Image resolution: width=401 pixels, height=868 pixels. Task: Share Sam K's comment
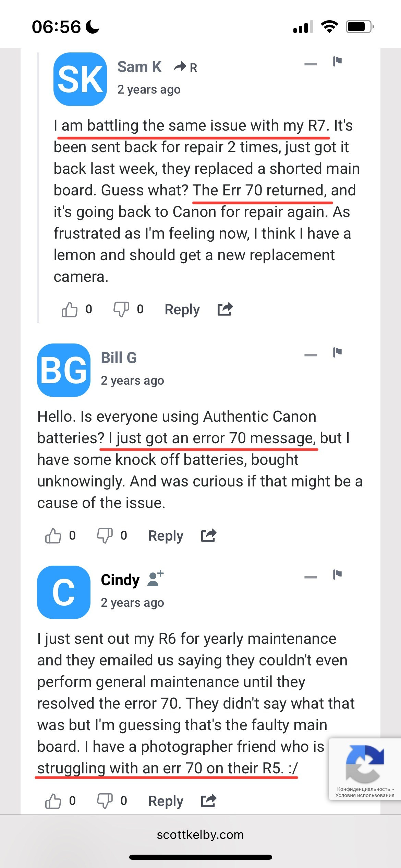tap(225, 309)
